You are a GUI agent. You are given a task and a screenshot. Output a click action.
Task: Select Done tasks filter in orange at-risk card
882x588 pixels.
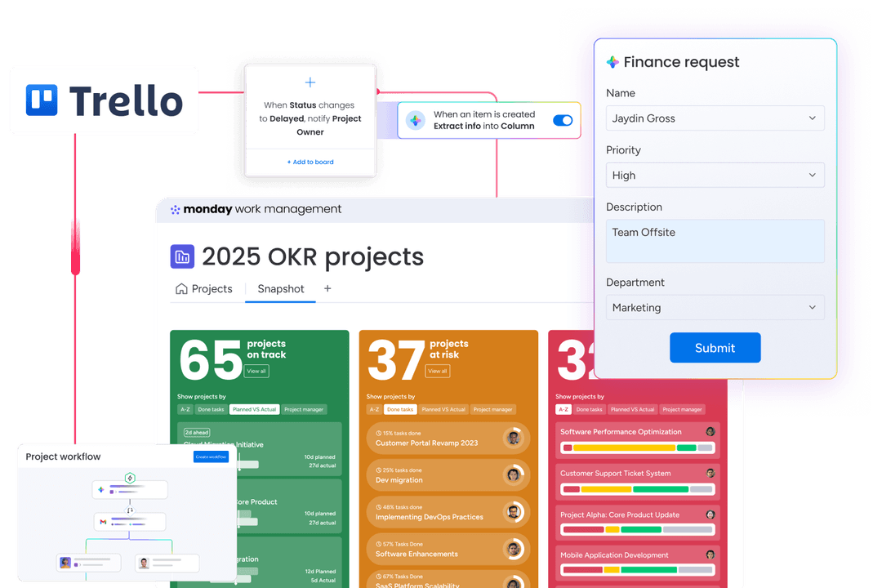point(400,410)
